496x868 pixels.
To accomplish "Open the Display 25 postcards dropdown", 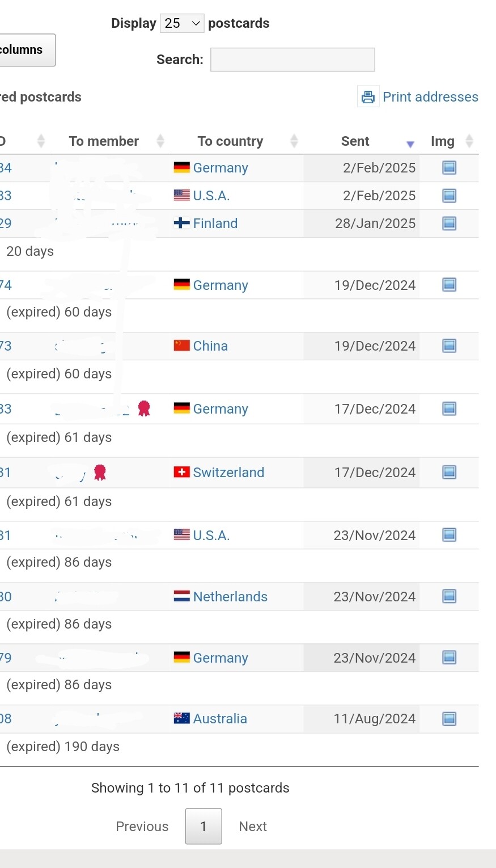I will (x=182, y=23).
